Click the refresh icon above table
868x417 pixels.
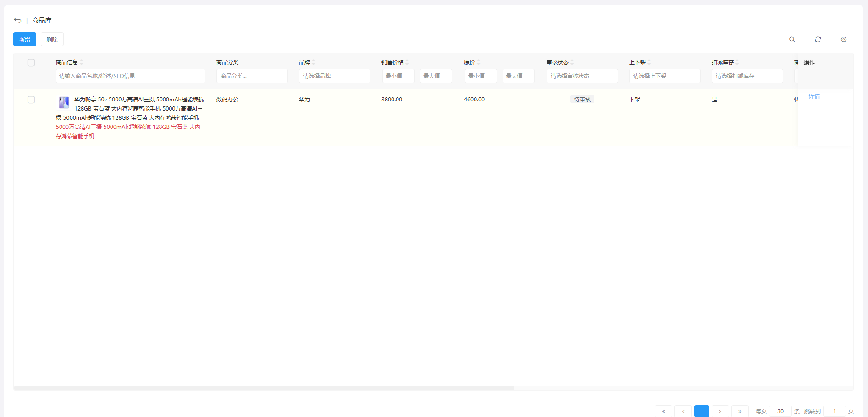click(818, 39)
